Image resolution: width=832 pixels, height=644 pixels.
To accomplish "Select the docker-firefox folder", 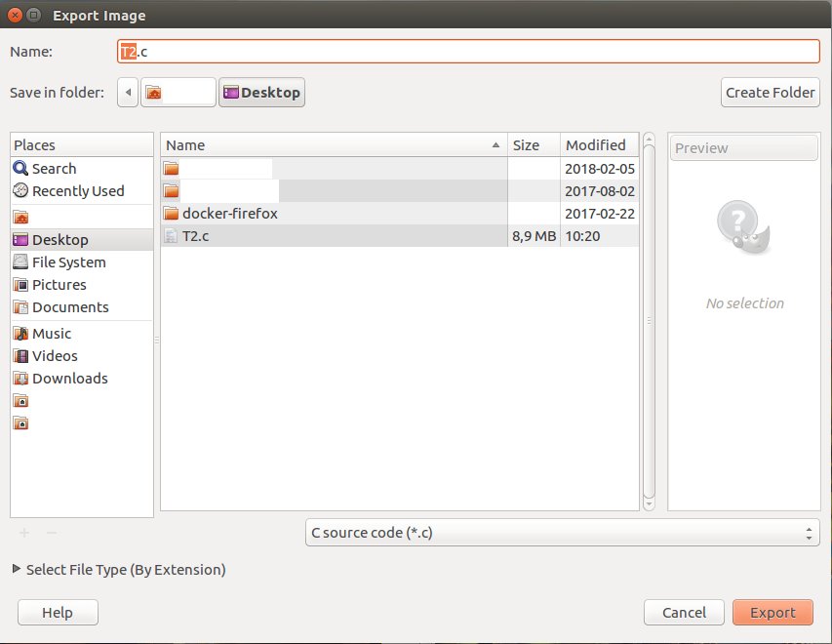I will point(230,214).
